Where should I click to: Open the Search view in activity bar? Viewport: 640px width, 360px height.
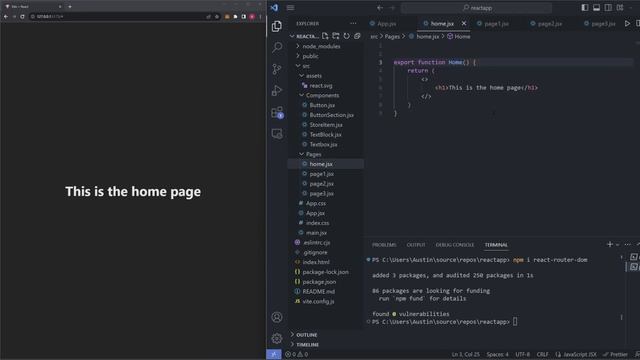tap(277, 47)
